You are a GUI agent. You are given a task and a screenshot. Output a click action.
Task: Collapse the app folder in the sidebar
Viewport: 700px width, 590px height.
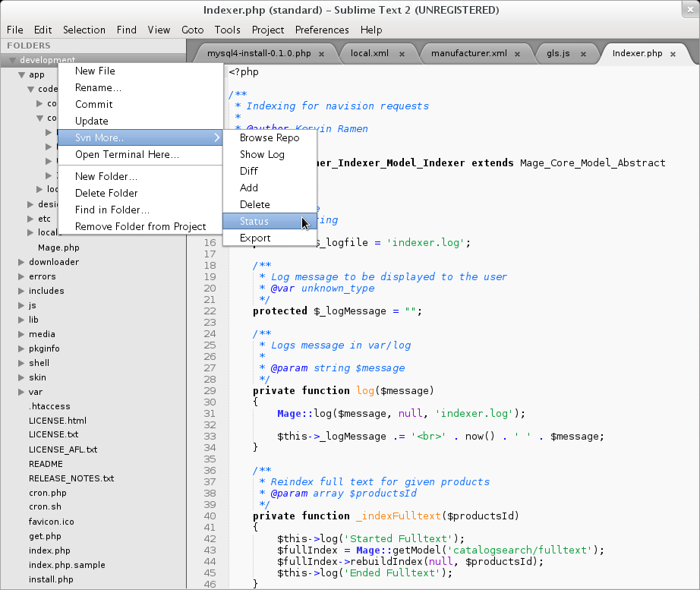pyautogui.click(x=20, y=74)
